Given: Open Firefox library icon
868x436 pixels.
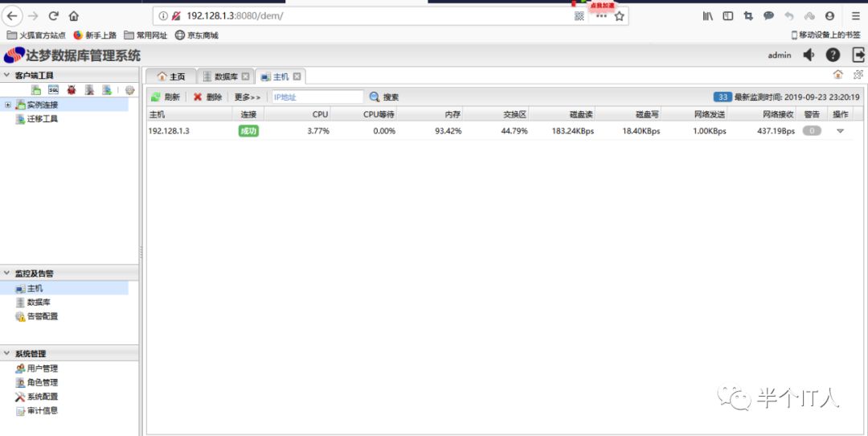Looking at the screenshot, I should coord(707,16).
